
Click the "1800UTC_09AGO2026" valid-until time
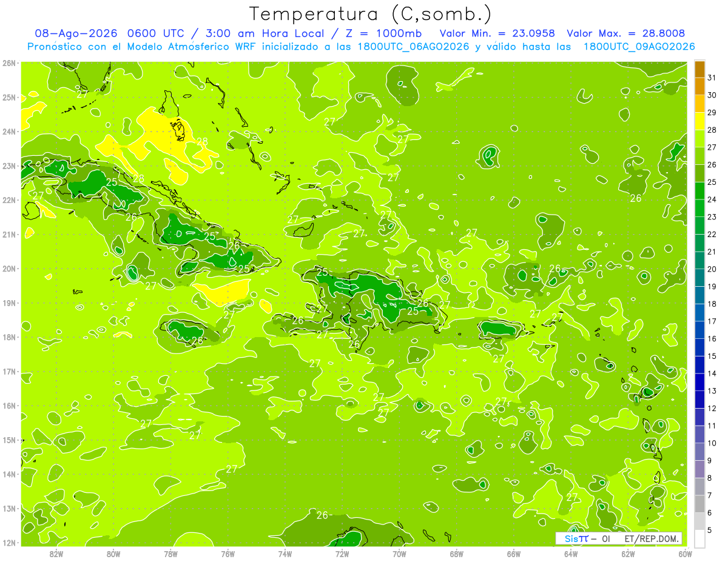tap(639, 47)
